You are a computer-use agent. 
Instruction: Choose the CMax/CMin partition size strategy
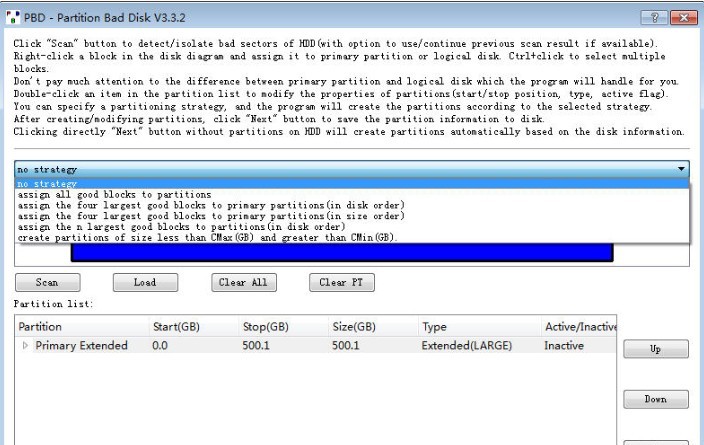pos(352,238)
